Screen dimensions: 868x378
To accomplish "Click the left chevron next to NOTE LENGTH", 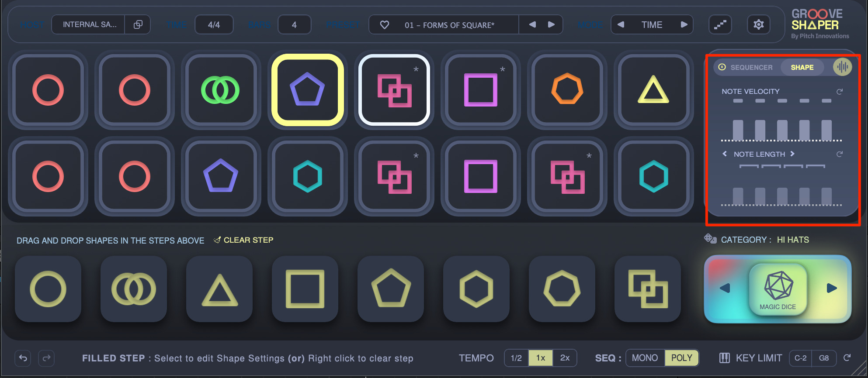I will tap(725, 154).
